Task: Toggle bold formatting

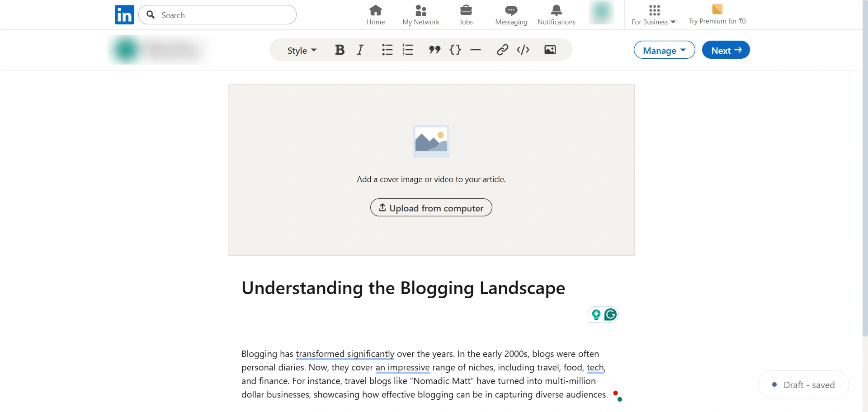Action: point(340,50)
